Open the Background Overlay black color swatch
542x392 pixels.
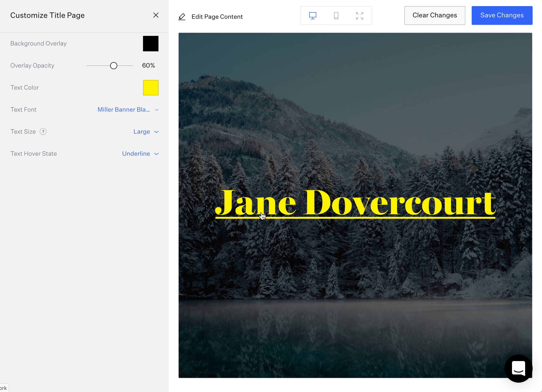click(151, 44)
